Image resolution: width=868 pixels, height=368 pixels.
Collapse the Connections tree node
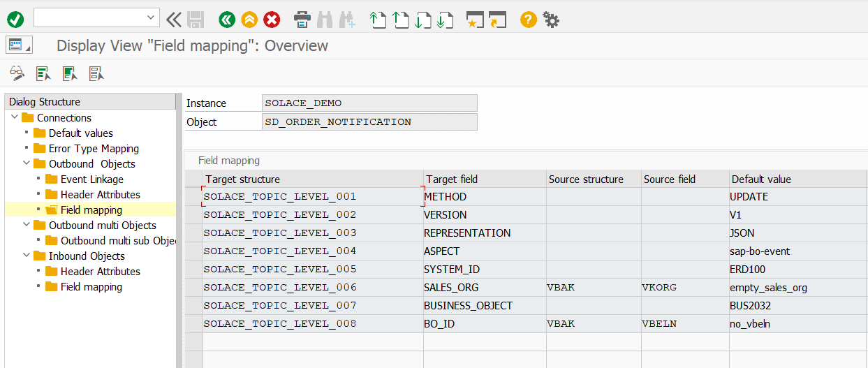click(x=15, y=117)
